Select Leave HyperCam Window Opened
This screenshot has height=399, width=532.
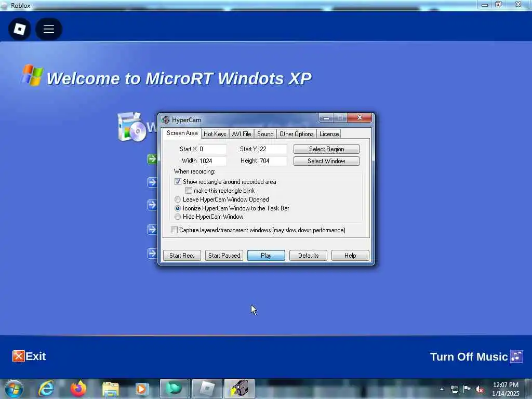[x=178, y=199]
